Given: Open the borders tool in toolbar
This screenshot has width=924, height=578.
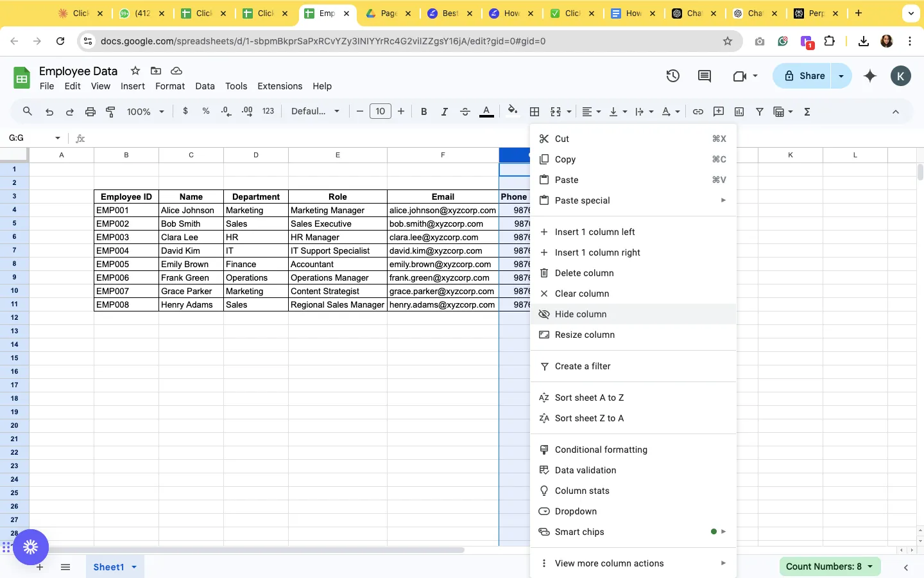Looking at the screenshot, I should 535,112.
